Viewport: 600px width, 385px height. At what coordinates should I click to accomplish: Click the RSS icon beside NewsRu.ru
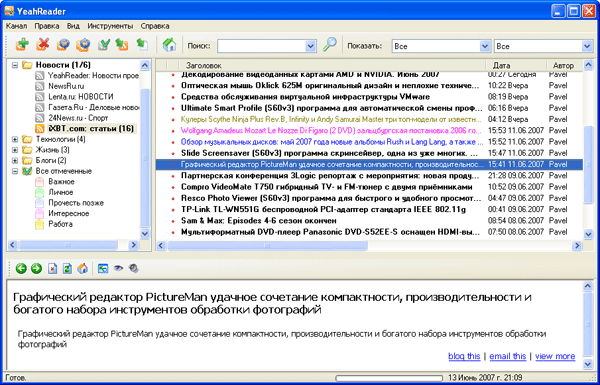pyautogui.click(x=40, y=86)
